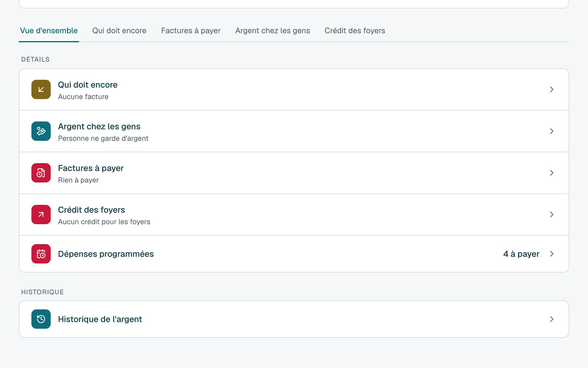Image resolution: width=588 pixels, height=368 pixels.
Task: Click the red invoice-clock icon of Factures à payer
Action: [x=41, y=173]
